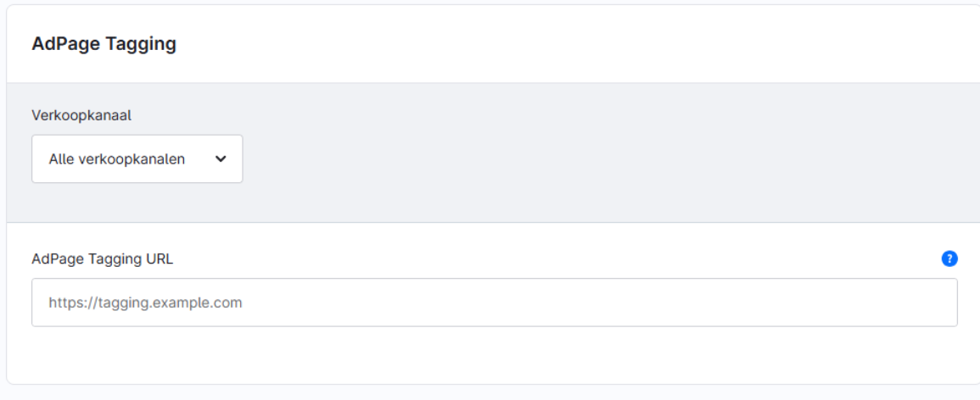Image resolution: width=980 pixels, height=400 pixels.
Task: Click the label above the sales channel dropdown
Action: coord(81,115)
